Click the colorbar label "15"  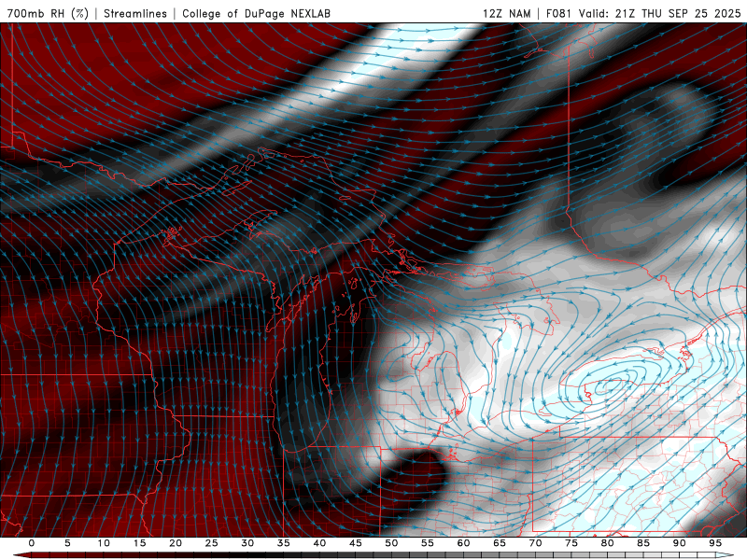click(139, 543)
